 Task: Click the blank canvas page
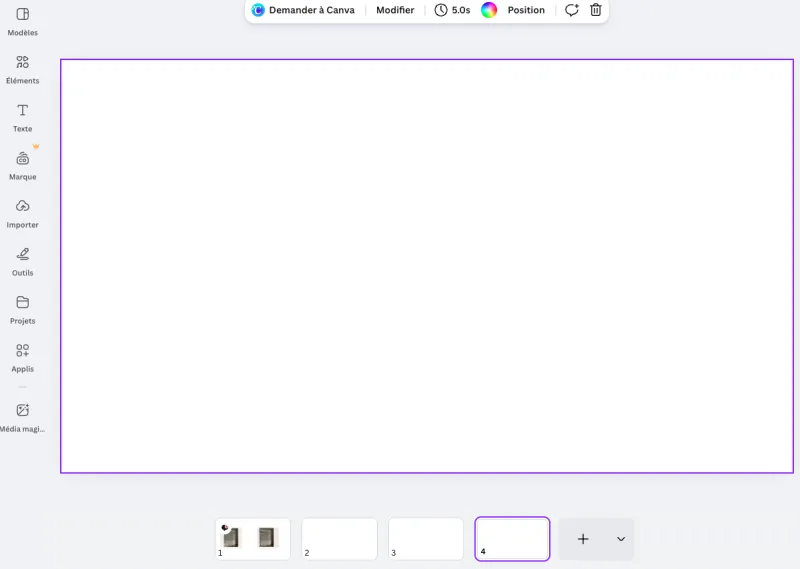pyautogui.click(x=427, y=266)
